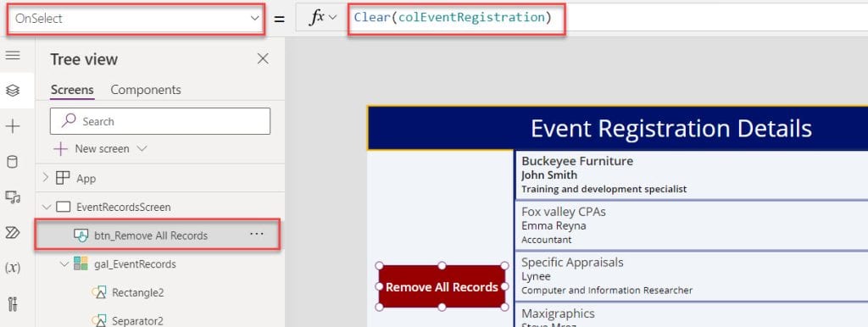Click the Remove All Records button on canvas
This screenshot has height=327, width=868.
(442, 287)
